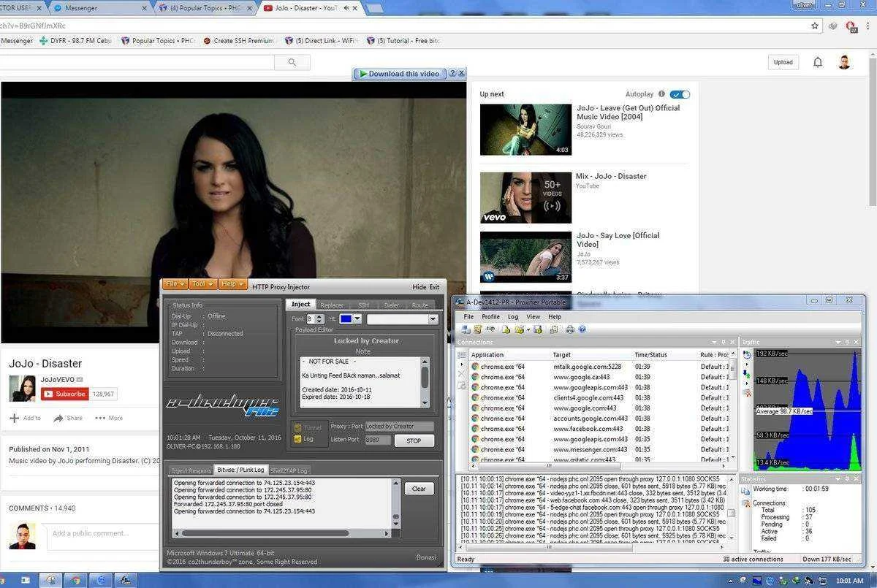Screen dimensions: 877x588
Task: Open Proxifier File menu
Action: click(x=468, y=317)
